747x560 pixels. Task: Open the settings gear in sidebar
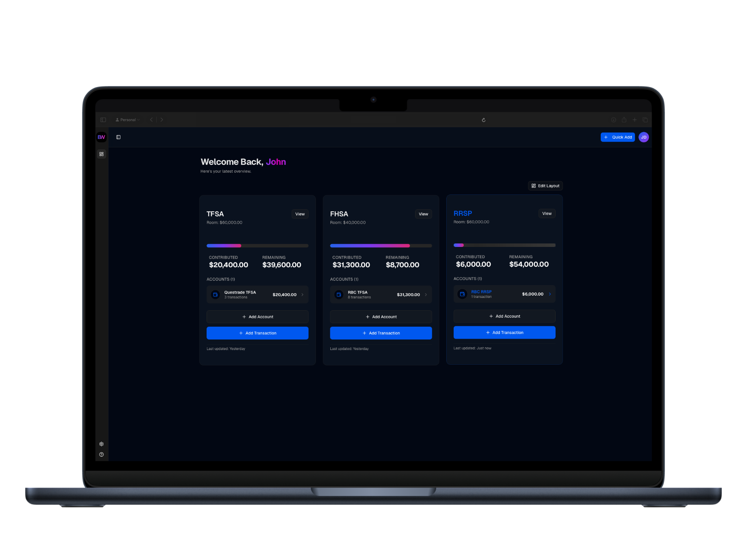pos(101,443)
